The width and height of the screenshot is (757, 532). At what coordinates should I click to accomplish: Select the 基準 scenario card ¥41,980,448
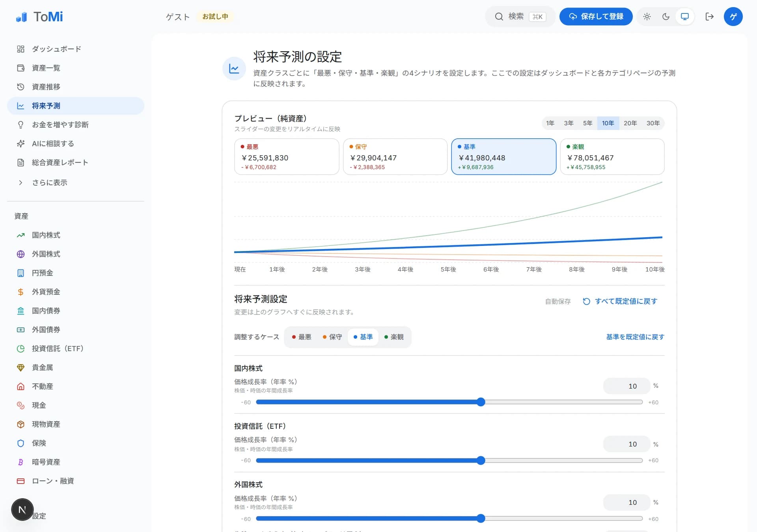(503, 156)
